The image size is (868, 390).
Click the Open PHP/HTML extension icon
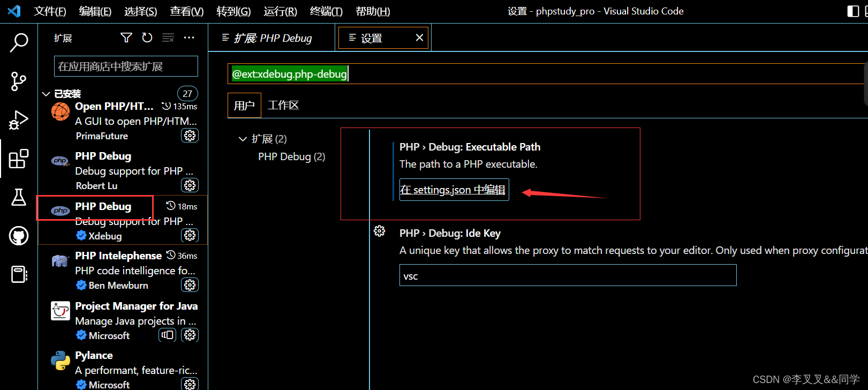pyautogui.click(x=61, y=112)
